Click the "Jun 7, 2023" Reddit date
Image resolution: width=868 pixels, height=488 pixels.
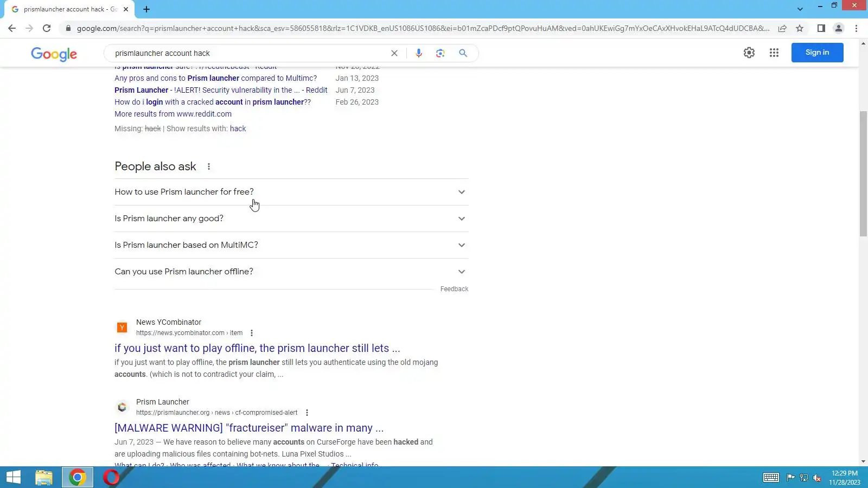tap(355, 90)
